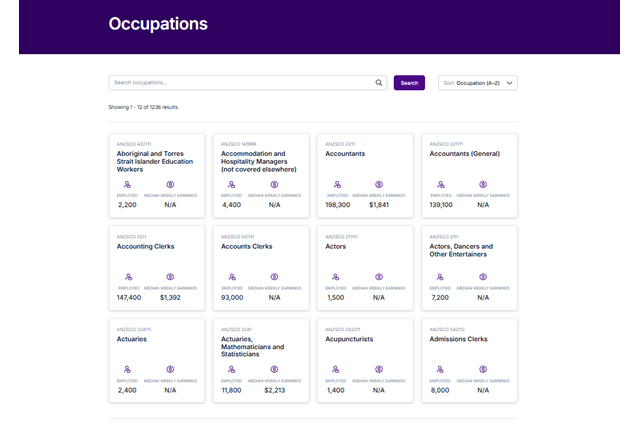The image size is (640, 425).
Task: Open the Accounts Clerks occupation title
Action: pyautogui.click(x=247, y=247)
